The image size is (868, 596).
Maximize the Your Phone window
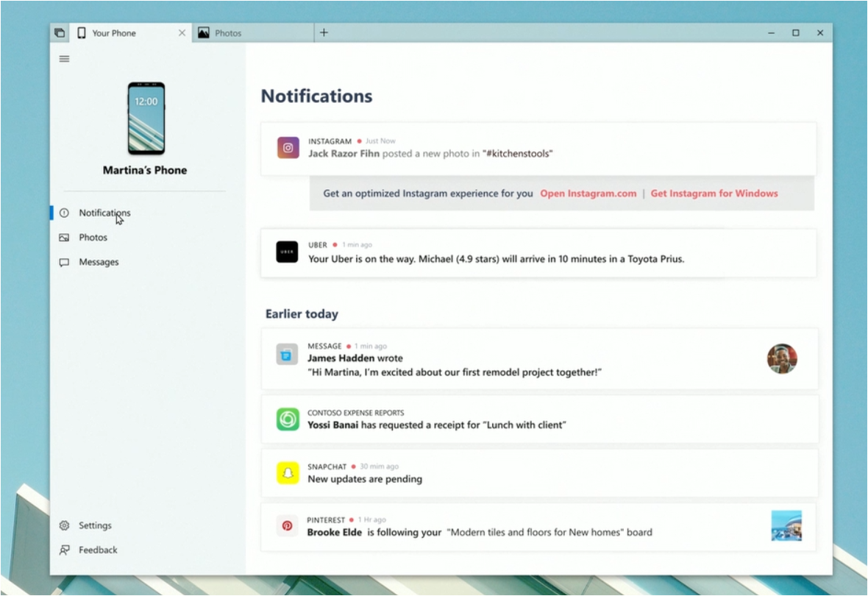(x=795, y=33)
